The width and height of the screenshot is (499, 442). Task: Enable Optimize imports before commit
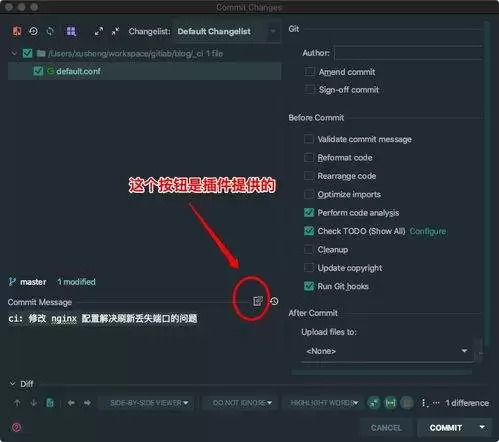point(309,194)
